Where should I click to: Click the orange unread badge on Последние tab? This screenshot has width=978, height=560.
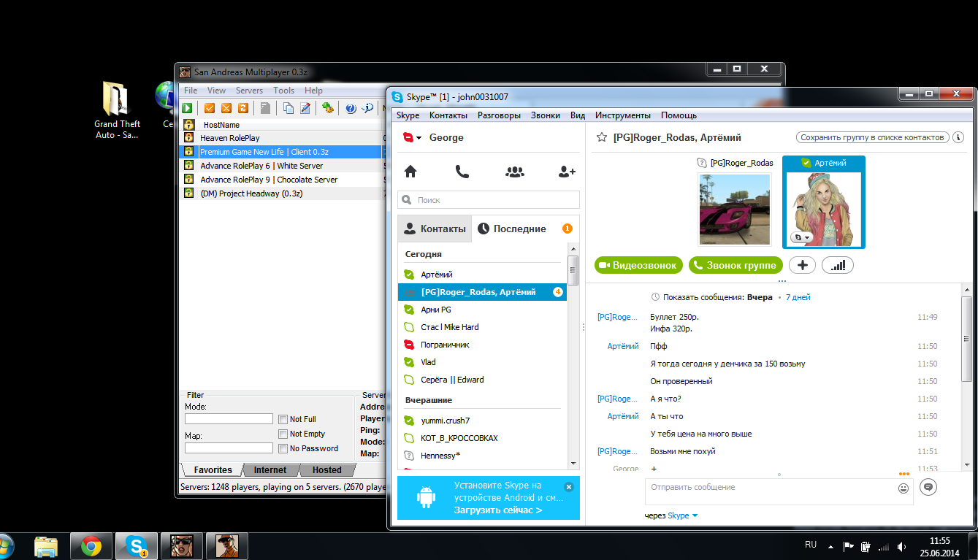click(568, 229)
